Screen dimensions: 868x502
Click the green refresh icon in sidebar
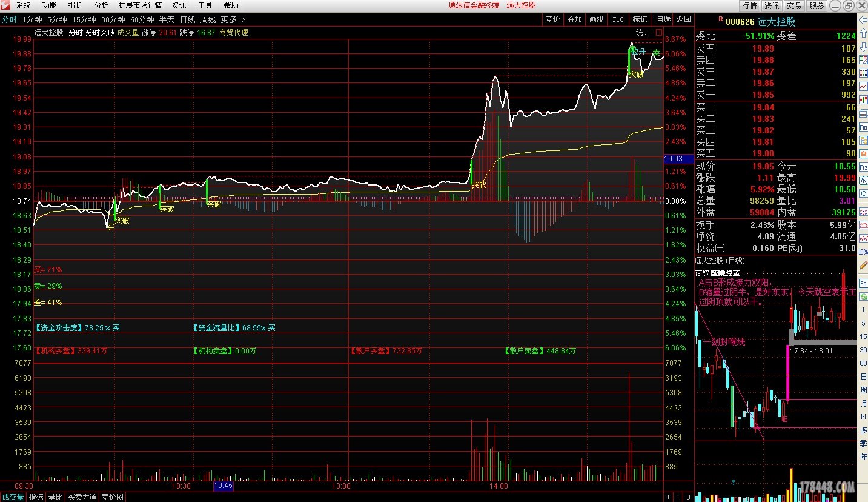click(x=863, y=296)
